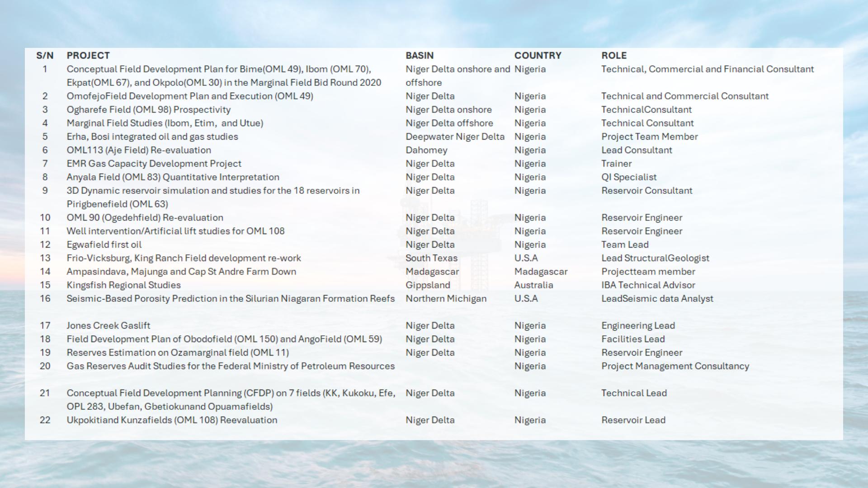Click 'Egwafield first oil' project
Screen dimensions: 868x488
click(x=104, y=245)
